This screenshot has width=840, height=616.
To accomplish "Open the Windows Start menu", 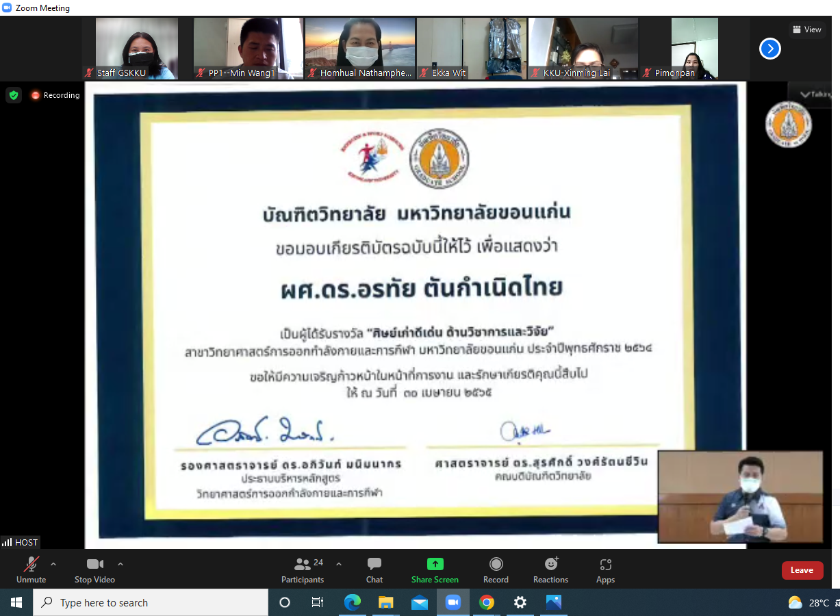I will 16,602.
